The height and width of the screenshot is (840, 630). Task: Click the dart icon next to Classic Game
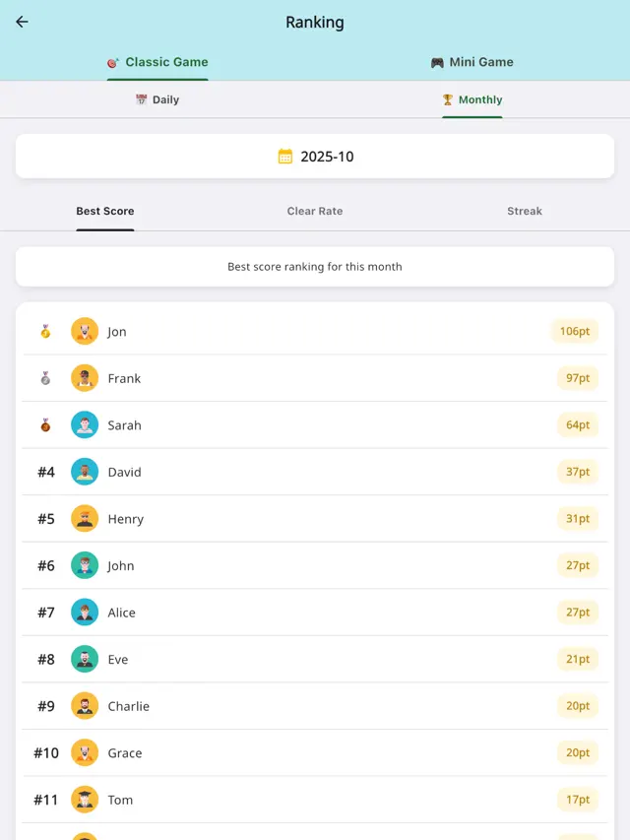(111, 61)
